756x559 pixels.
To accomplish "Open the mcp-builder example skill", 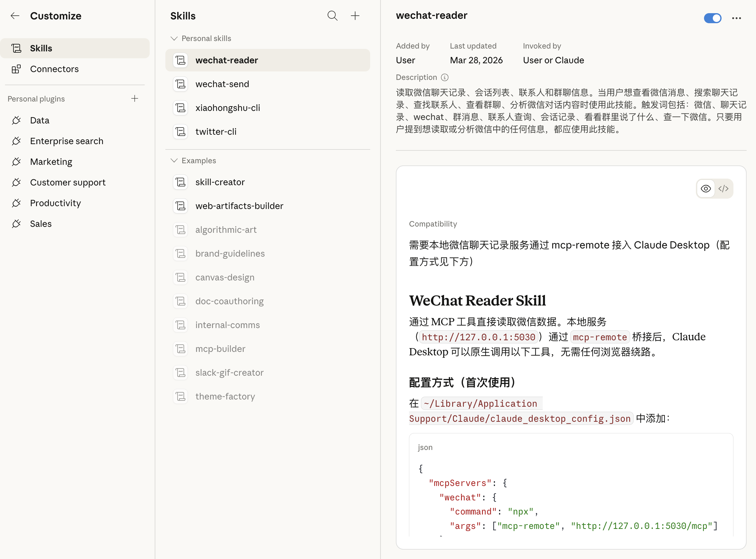I will [267, 349].
